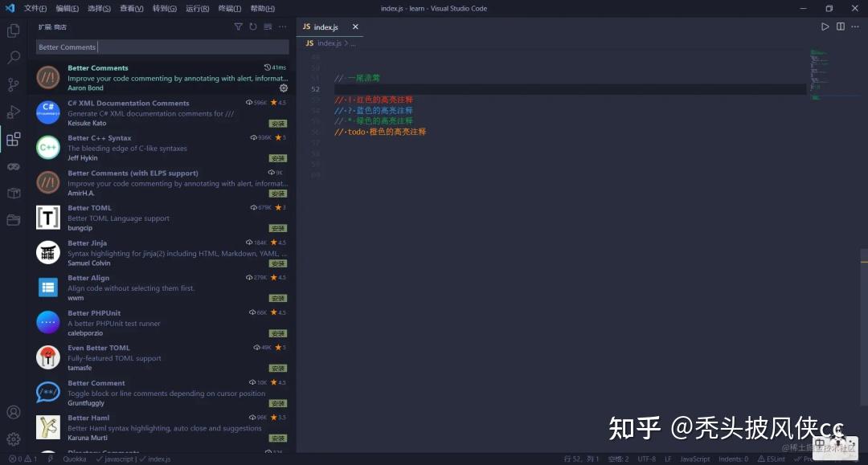Change encoding via UTF-8 status item
Image resolution: width=868 pixels, height=465 pixels.
click(x=646, y=459)
